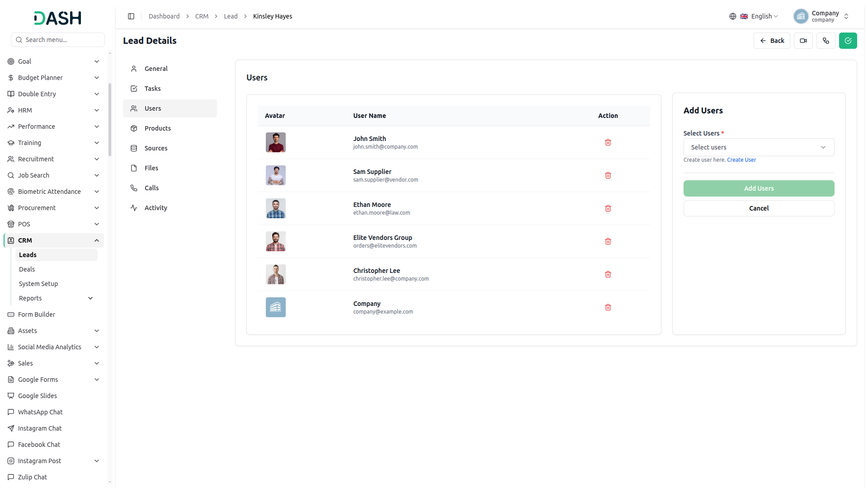Open the Calls tab
This screenshot has width=868, height=488.
click(x=170, y=188)
